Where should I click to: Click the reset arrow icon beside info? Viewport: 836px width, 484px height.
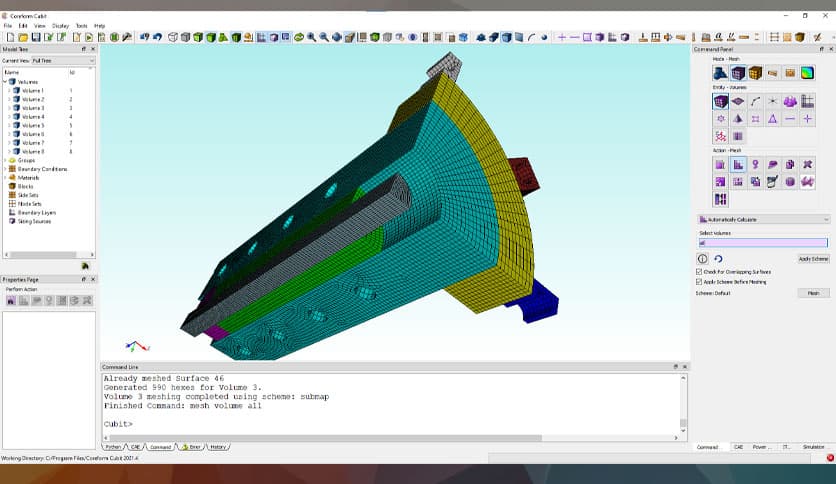pos(718,259)
